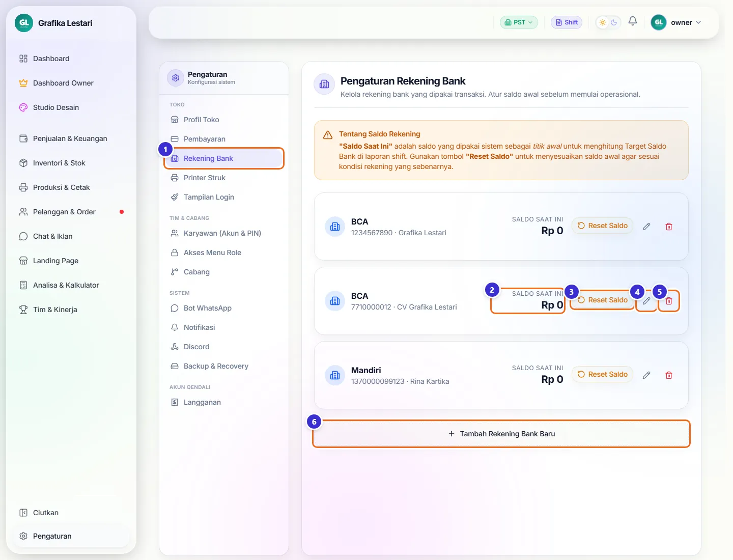Open Backup & Recovery settings
Screen dimensions: 733x560
click(x=224, y=366)
